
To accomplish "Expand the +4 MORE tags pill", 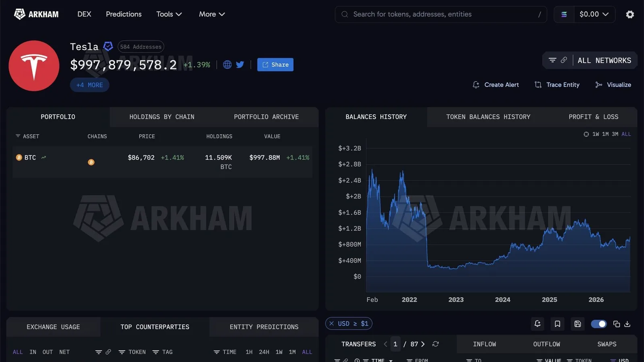I will pyautogui.click(x=90, y=85).
